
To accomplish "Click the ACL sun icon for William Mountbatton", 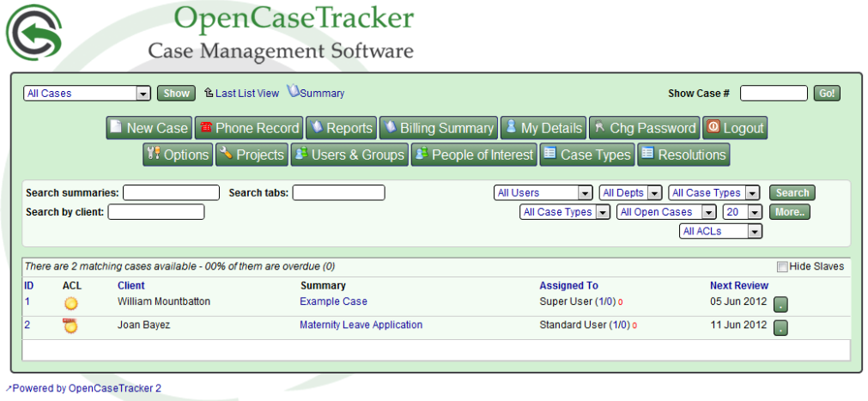I will coord(71,303).
